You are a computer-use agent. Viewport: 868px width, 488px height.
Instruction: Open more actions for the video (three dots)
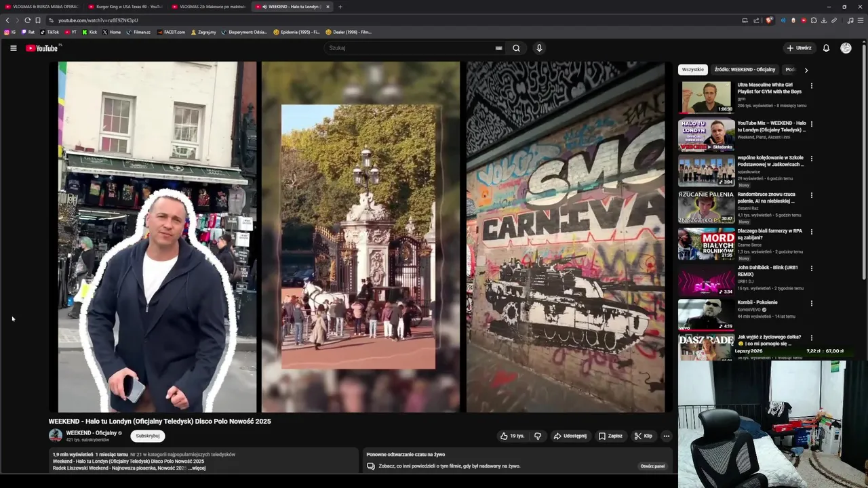(x=667, y=436)
